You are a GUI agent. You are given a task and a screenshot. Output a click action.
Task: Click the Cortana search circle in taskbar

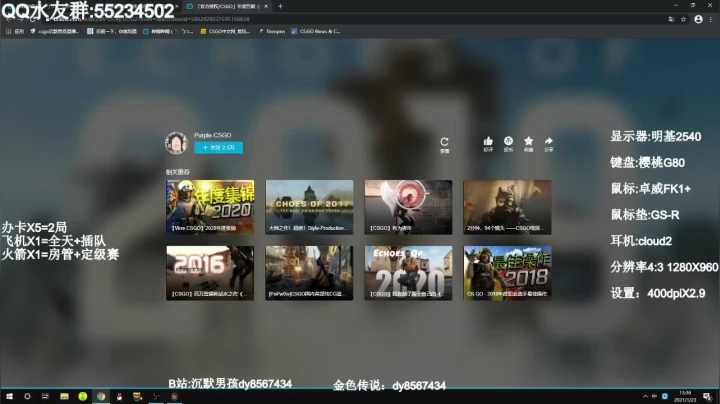click(27, 396)
